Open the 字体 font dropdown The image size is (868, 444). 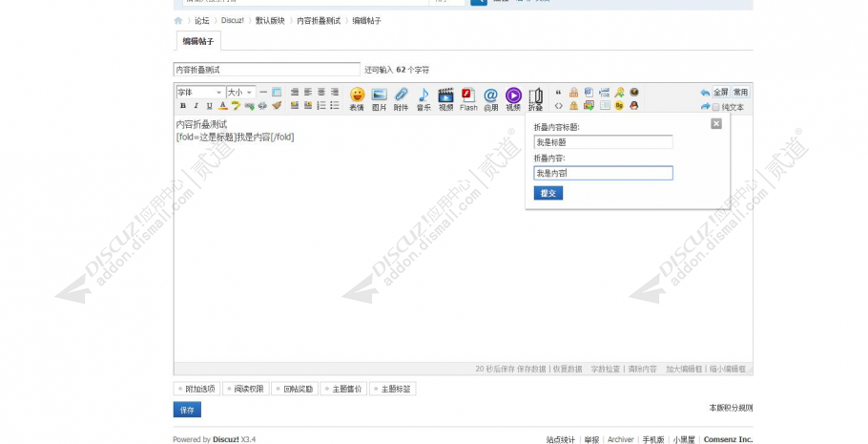200,92
